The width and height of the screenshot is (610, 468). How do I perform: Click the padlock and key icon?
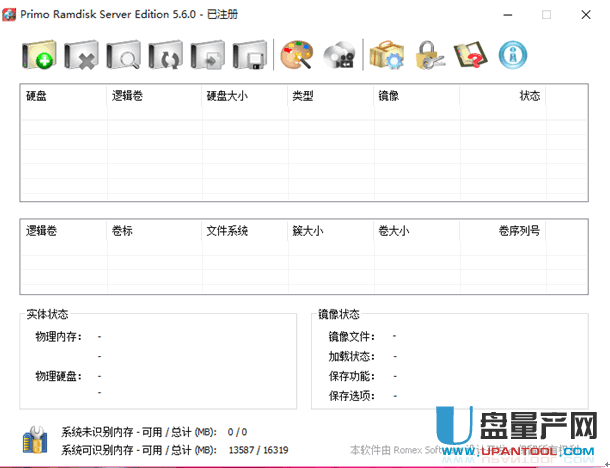click(x=428, y=55)
